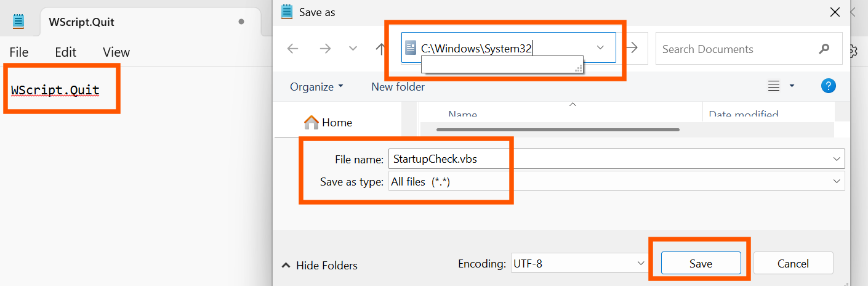Screen dimensions: 868x286
Task: Click the Up one level arrow
Action: 380,49
